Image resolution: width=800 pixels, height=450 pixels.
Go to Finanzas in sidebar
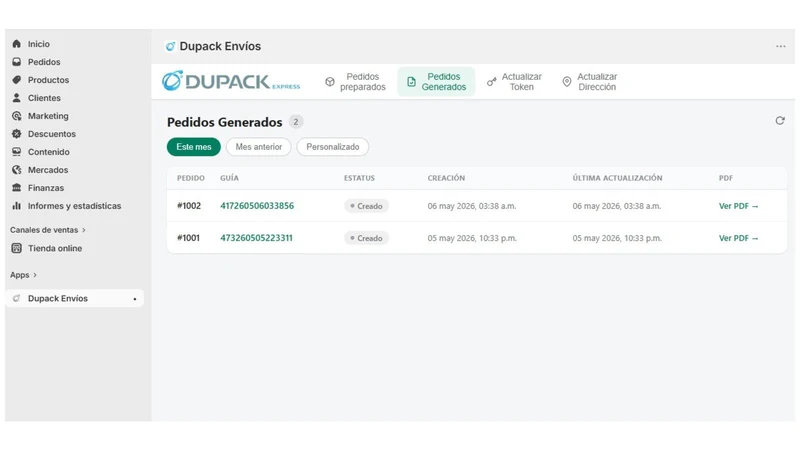(46, 188)
